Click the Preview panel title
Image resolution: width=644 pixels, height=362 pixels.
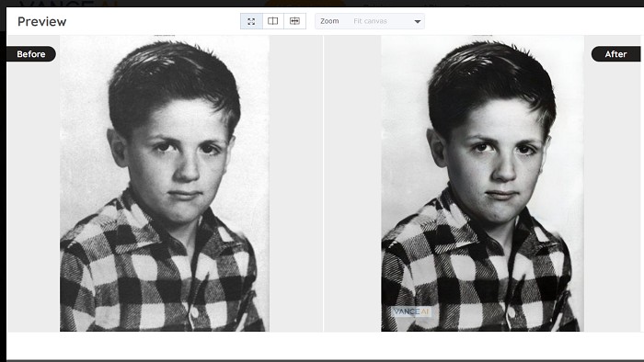42,21
